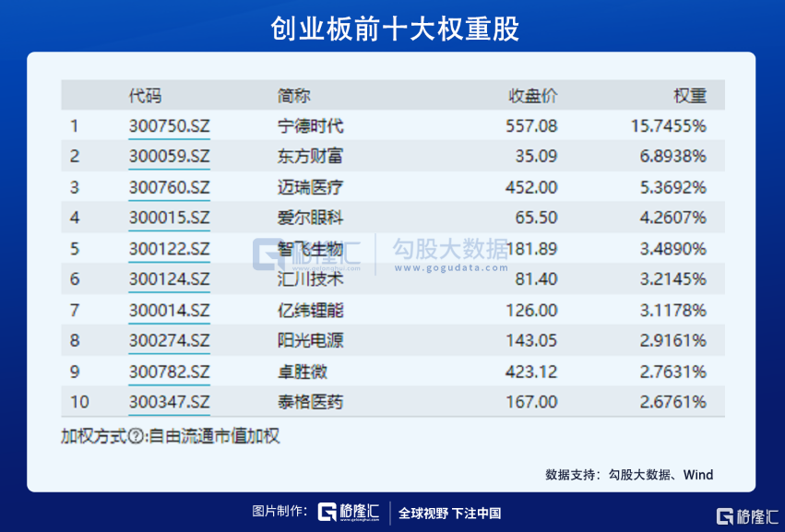Sort by the 权重 column header
The height and width of the screenshot is (532, 785).
pyautogui.click(x=690, y=95)
